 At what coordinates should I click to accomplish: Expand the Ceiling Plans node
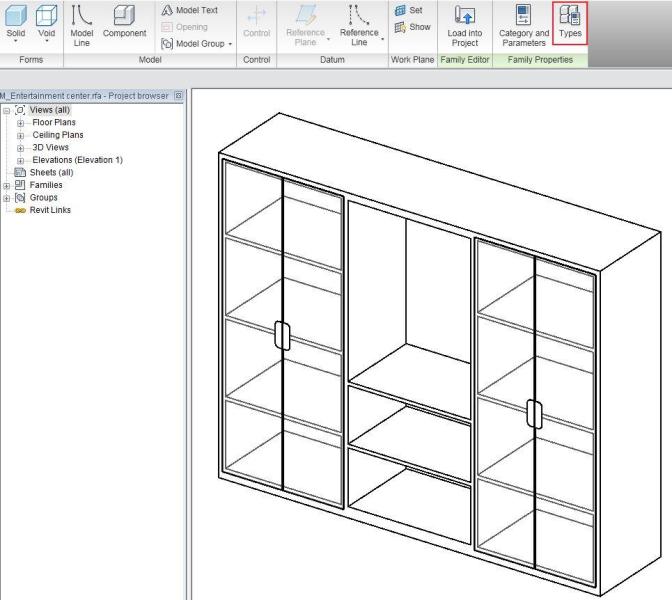coord(20,136)
